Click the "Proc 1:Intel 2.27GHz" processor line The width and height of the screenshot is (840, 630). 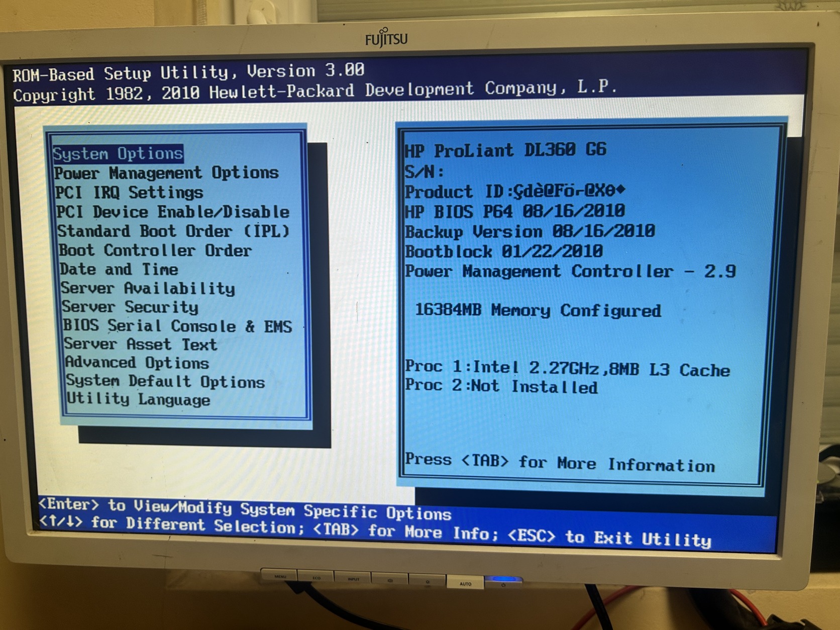tap(568, 368)
